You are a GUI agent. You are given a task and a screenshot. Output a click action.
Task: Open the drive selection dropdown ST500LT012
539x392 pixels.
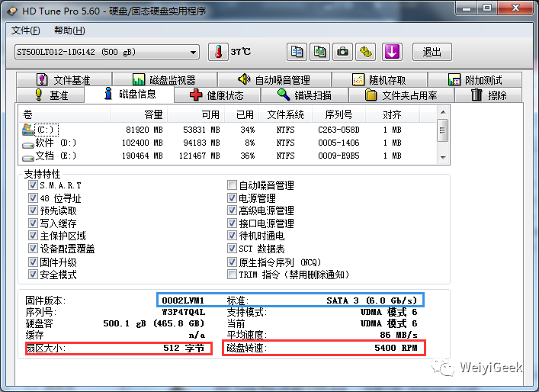point(107,53)
